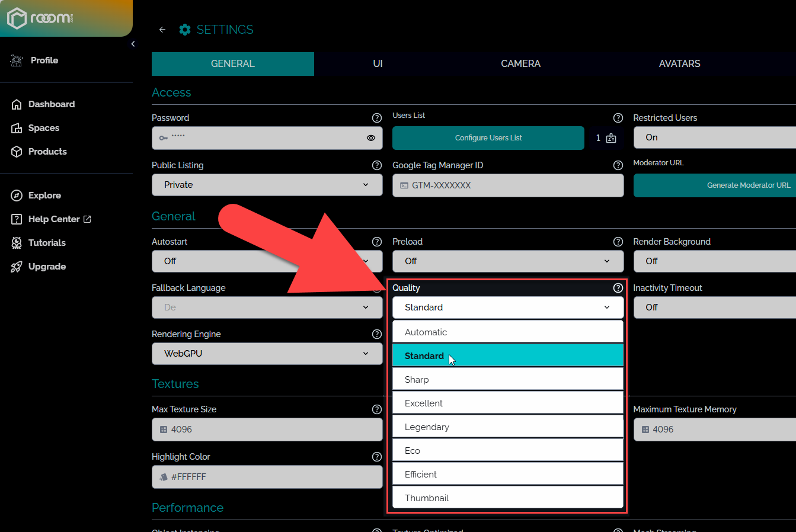
Task: Open the Public Listing dropdown
Action: click(x=267, y=185)
